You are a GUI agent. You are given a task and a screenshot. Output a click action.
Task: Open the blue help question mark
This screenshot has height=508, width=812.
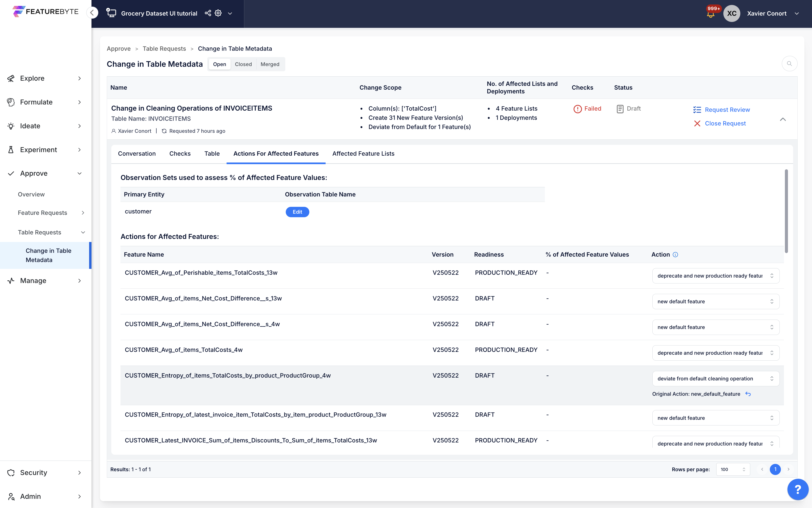tap(798, 490)
